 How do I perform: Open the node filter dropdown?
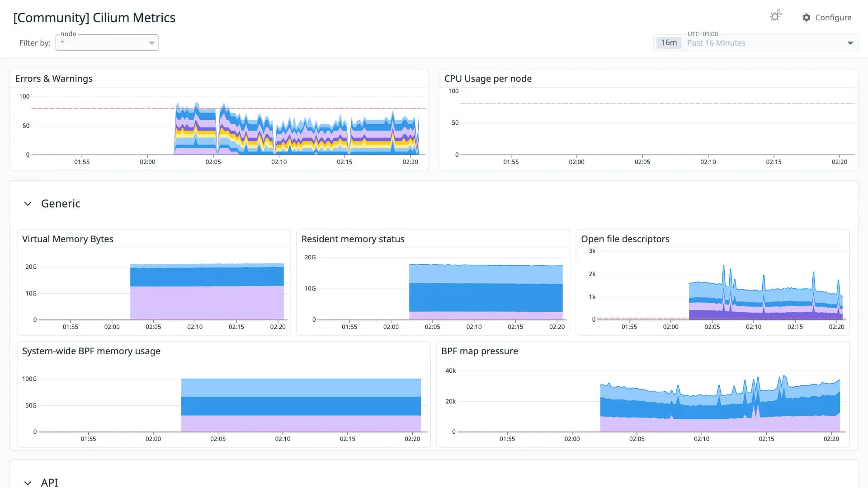pos(107,42)
